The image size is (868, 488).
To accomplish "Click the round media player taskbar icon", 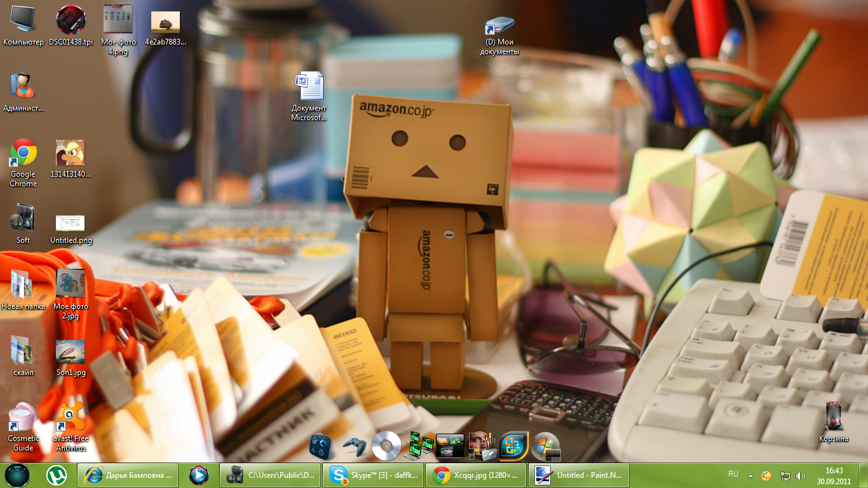I will (x=199, y=475).
